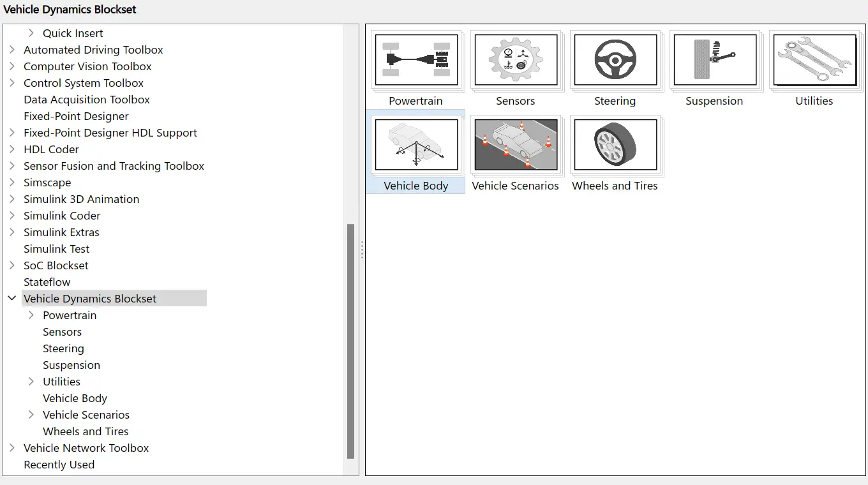The width and height of the screenshot is (868, 485).
Task: Expand the Simscape arrow
Action: pos(11,183)
